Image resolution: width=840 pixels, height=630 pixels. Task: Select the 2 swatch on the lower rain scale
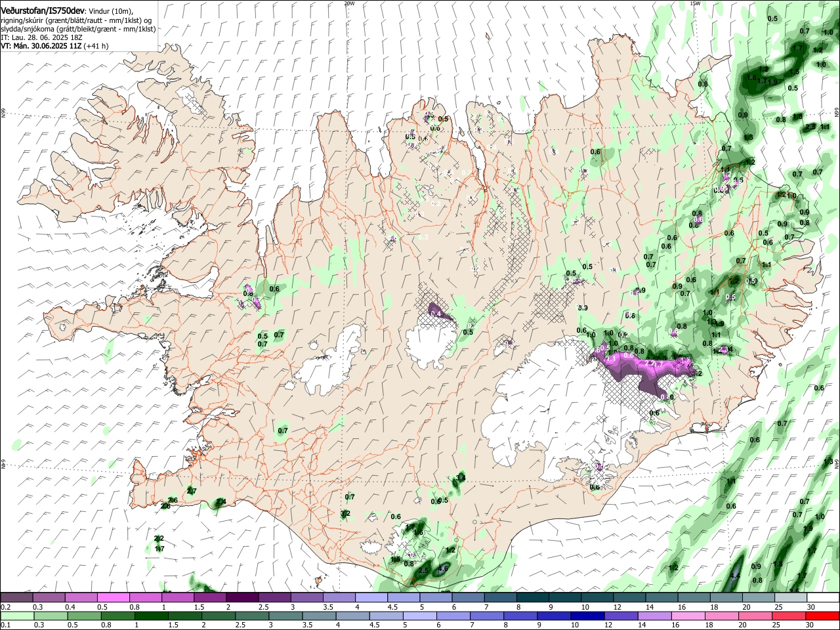[218, 616]
